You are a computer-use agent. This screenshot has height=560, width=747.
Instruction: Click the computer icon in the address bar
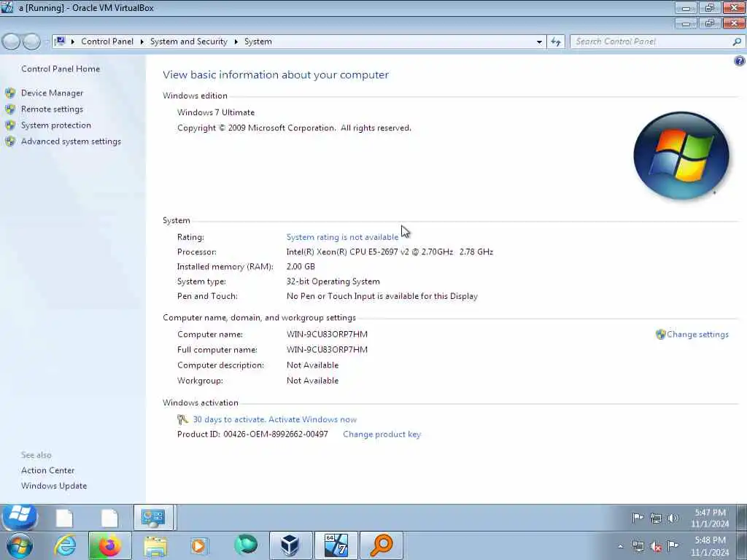click(x=60, y=42)
